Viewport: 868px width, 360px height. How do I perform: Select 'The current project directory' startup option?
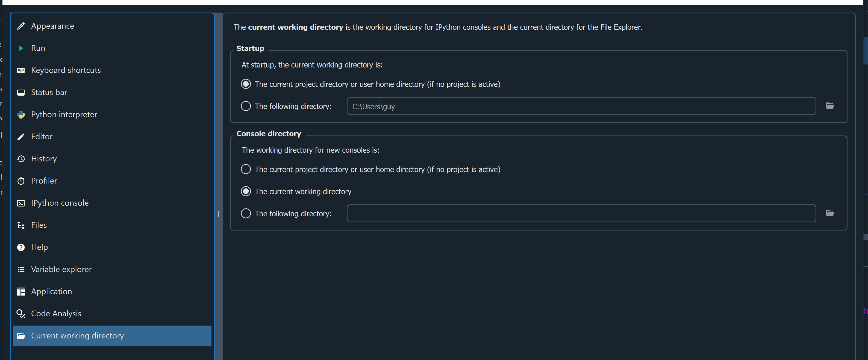tap(246, 84)
